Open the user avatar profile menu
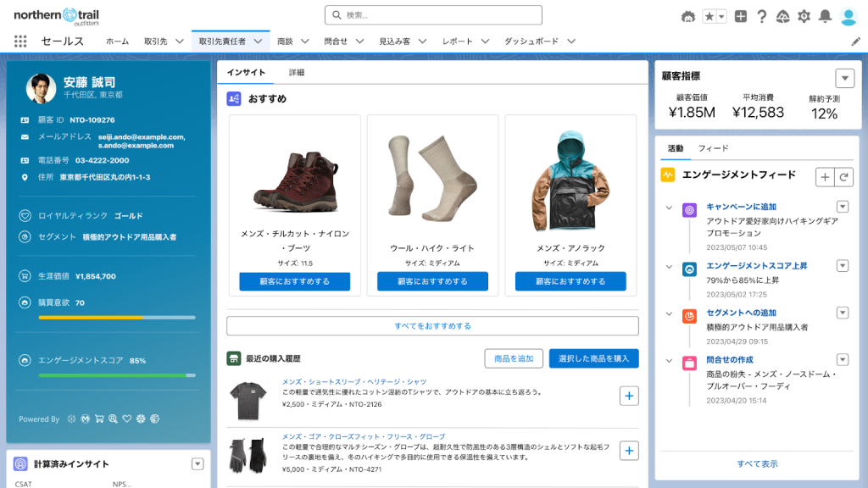 849,16
